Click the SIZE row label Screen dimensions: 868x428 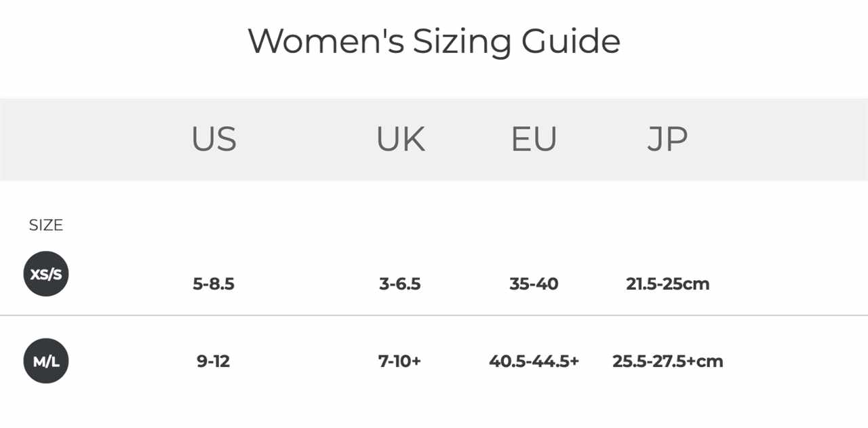45,225
